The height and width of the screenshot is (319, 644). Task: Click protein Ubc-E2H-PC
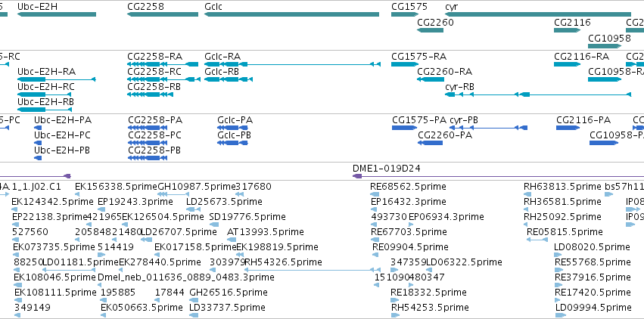click(x=38, y=143)
